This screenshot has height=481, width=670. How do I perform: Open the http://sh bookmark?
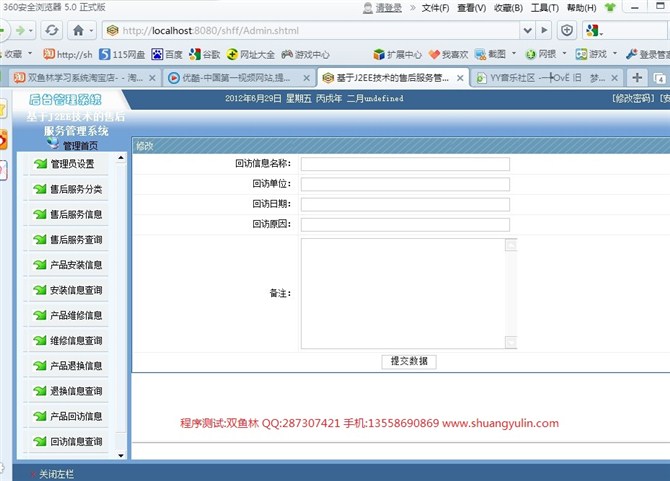click(68, 54)
